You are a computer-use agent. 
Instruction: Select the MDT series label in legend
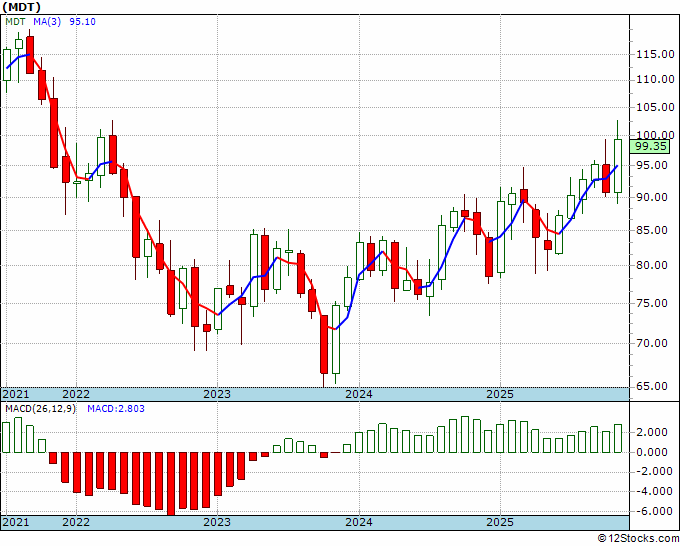pyautogui.click(x=15, y=22)
